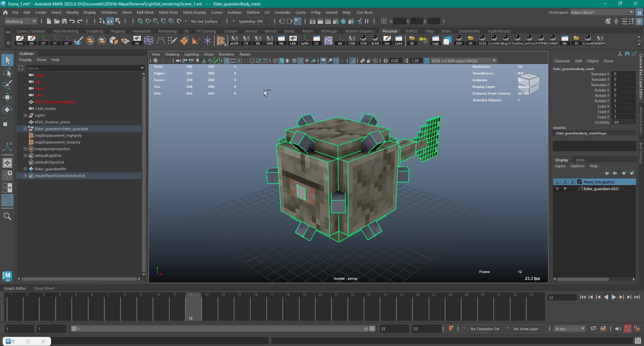This screenshot has width=644, height=346.
Task: Click No Character Set button
Action: click(485, 329)
